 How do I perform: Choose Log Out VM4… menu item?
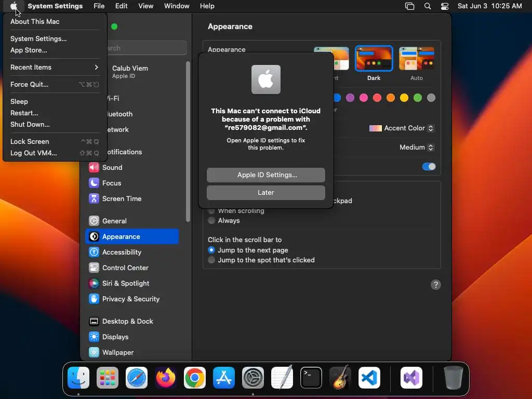(55, 153)
